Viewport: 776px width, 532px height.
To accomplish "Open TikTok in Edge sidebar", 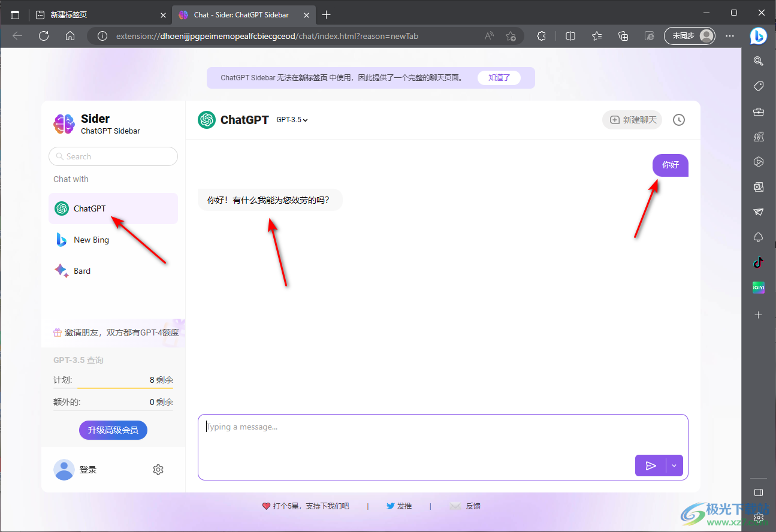I will (758, 262).
